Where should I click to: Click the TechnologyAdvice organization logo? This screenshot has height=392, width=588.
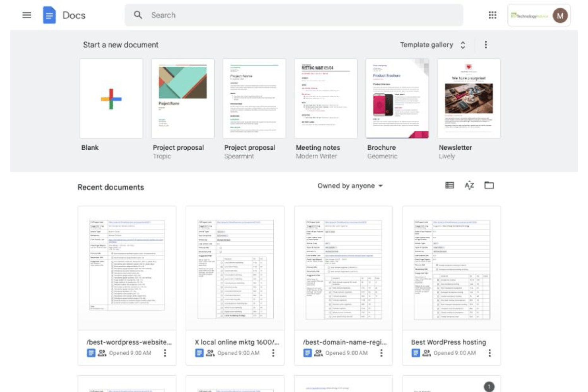(530, 16)
